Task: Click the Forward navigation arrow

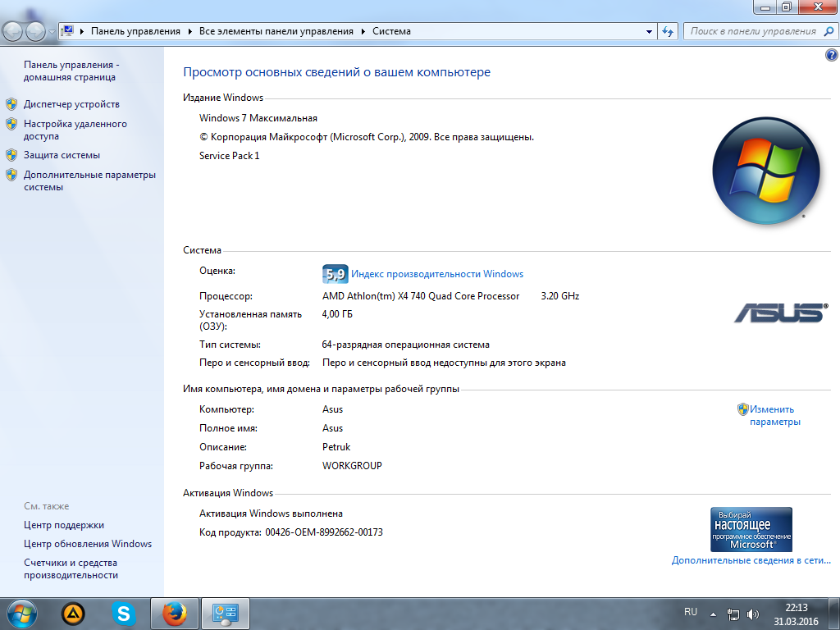Action: (x=35, y=32)
